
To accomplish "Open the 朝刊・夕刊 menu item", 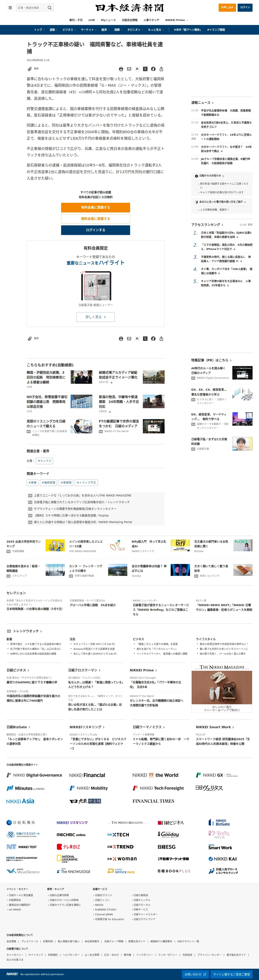I will 76,20.
